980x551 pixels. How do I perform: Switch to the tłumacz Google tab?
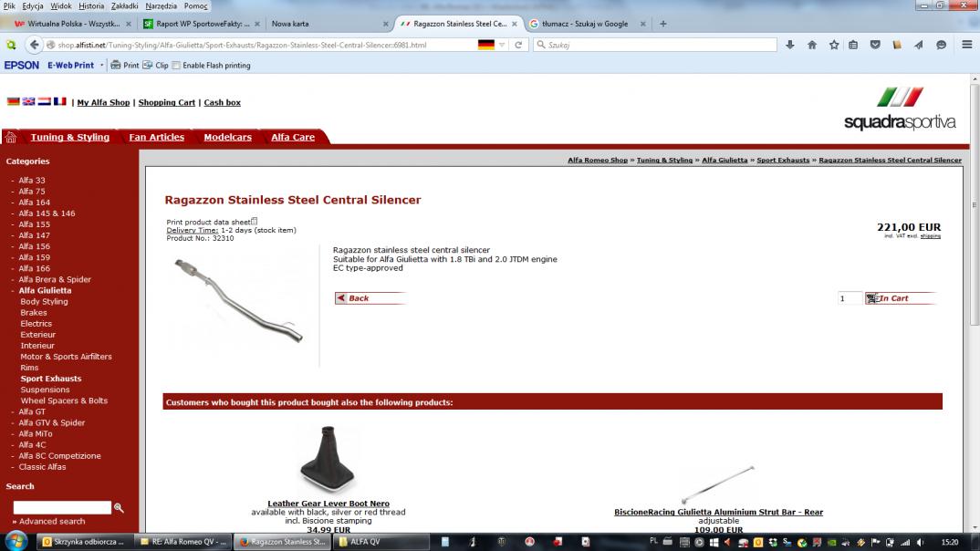[x=586, y=24]
